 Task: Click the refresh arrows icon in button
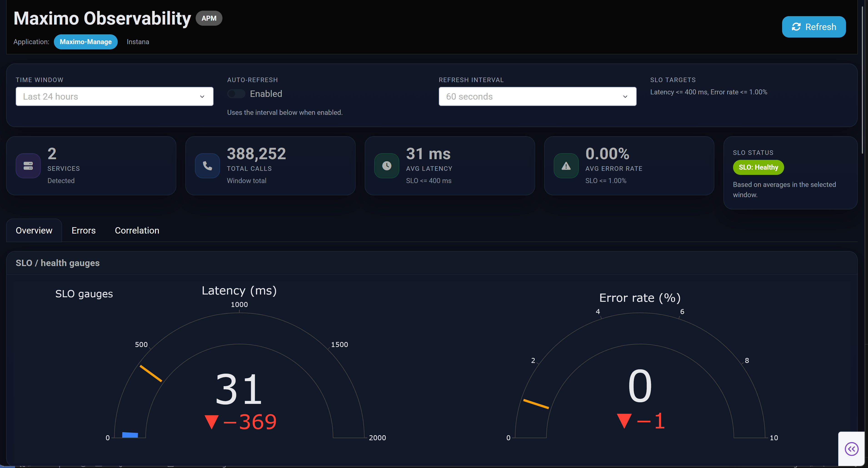click(x=796, y=27)
